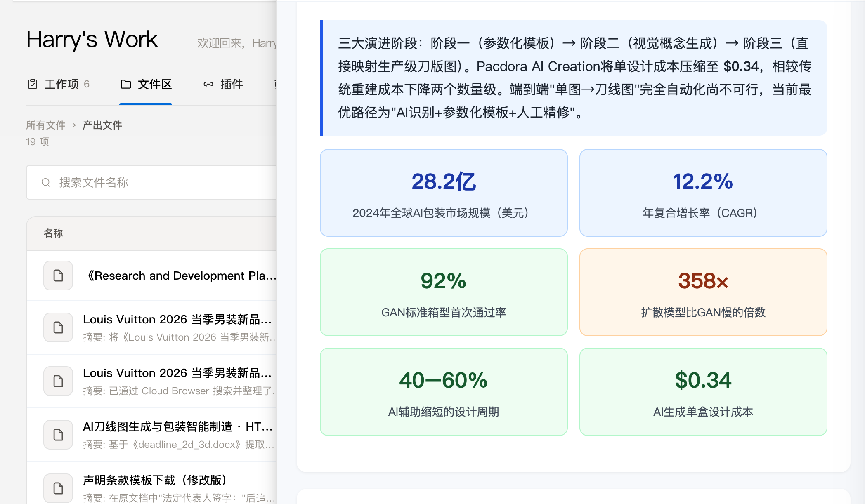The image size is (865, 504).
Task: Click the 工作项 checklist icon
Action: point(33,84)
